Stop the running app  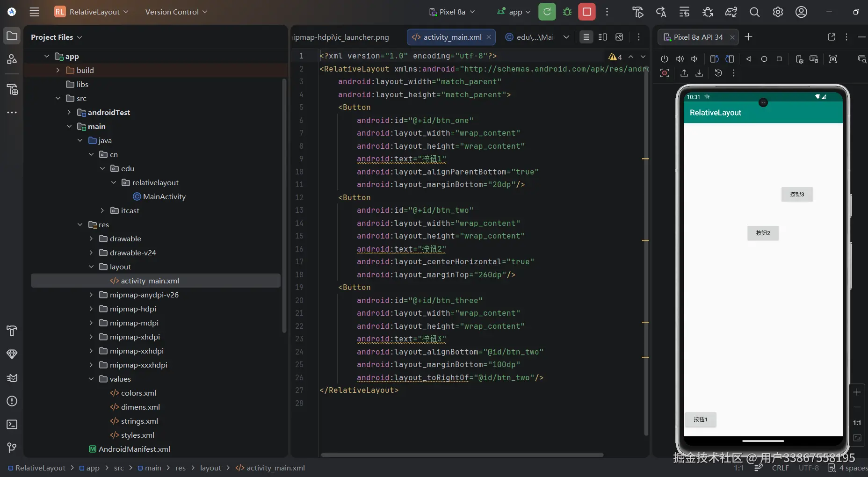586,12
